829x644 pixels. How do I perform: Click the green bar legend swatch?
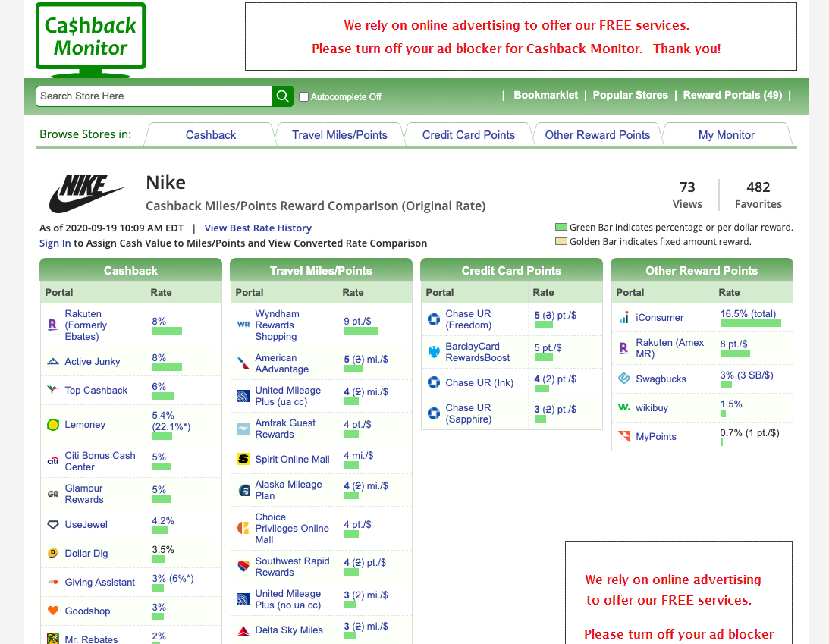click(x=561, y=228)
